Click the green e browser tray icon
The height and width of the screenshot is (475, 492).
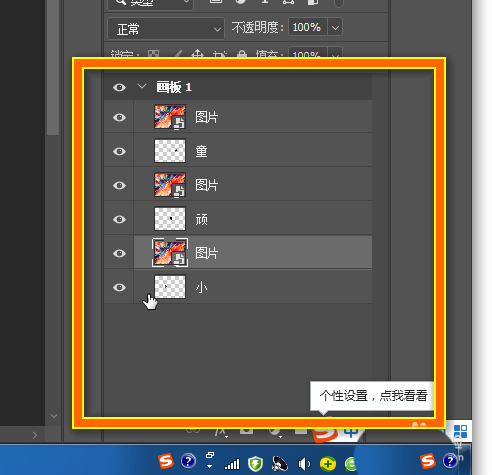[x=350, y=464]
